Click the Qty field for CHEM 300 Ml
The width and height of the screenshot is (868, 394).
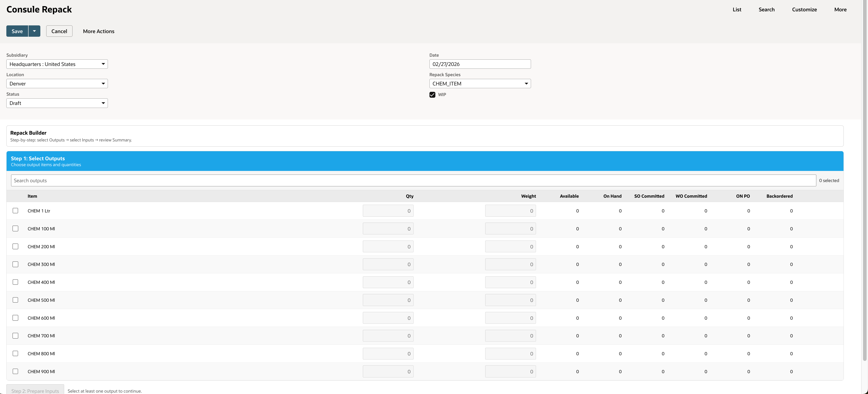point(388,264)
